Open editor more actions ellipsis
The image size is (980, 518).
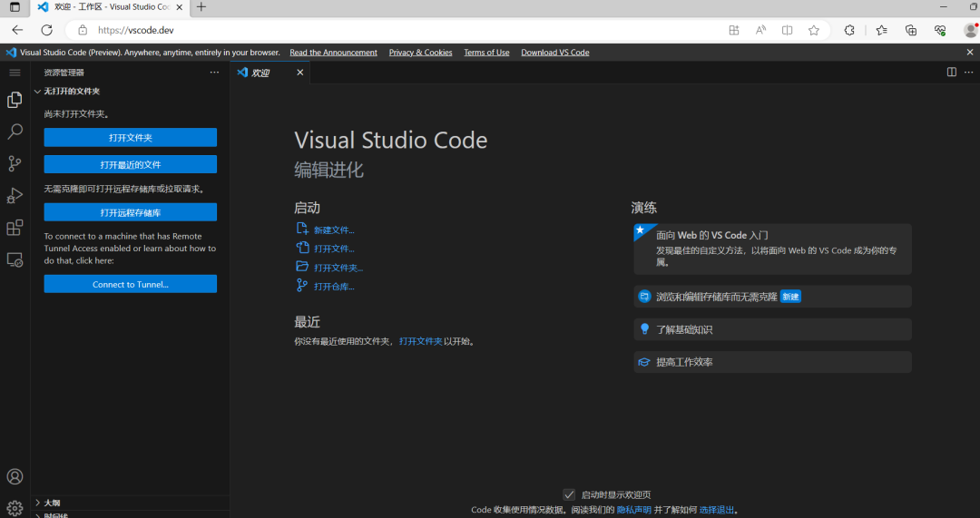click(968, 73)
